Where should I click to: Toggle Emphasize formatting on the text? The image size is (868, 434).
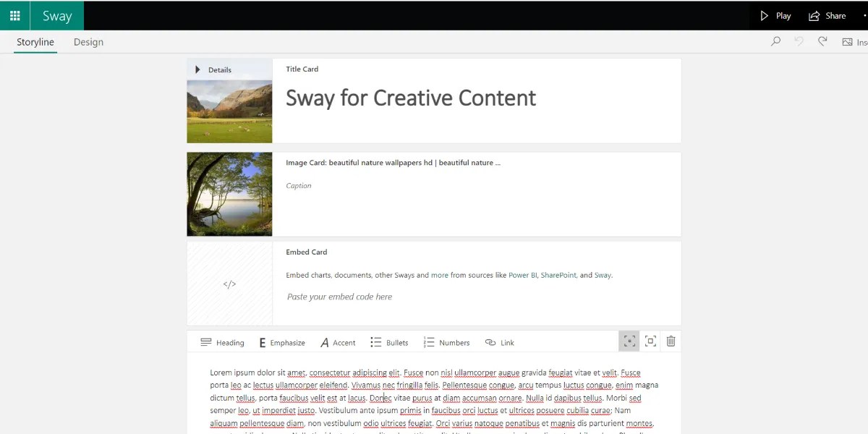281,342
